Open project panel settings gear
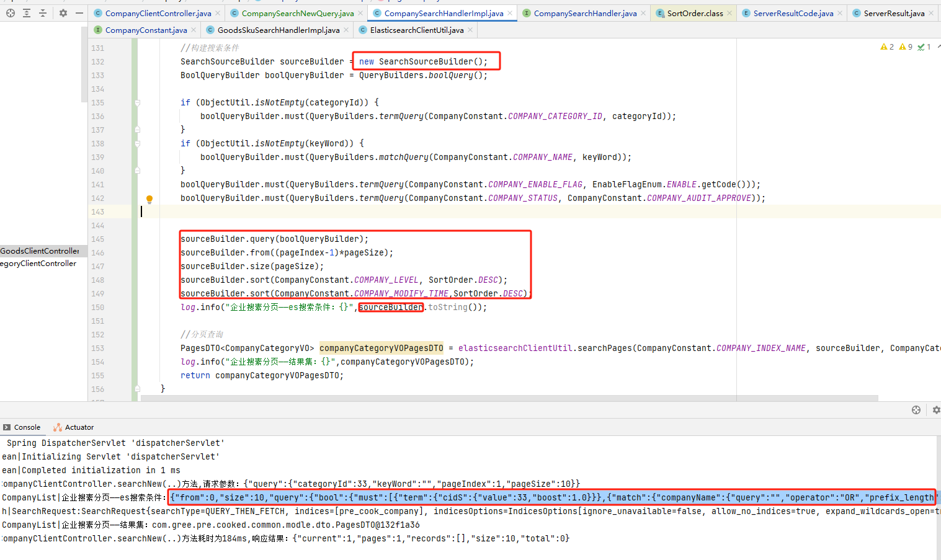This screenshot has height=560, width=941. [63, 13]
